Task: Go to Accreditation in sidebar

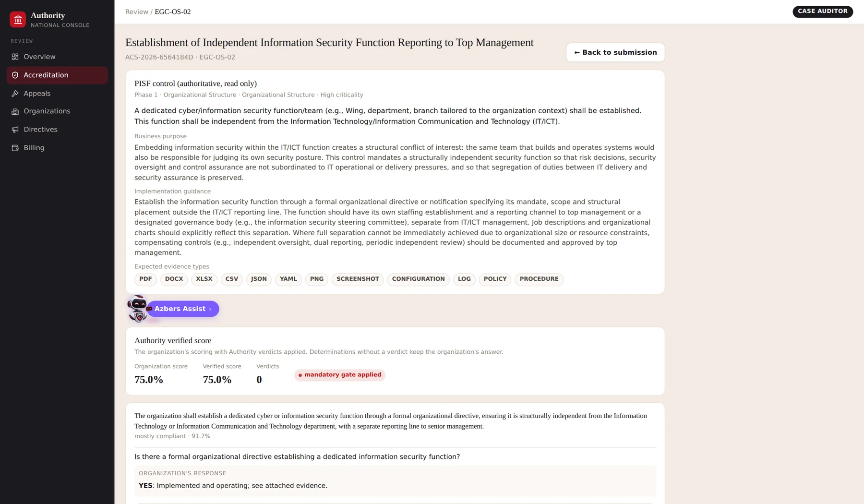Action: (57, 75)
